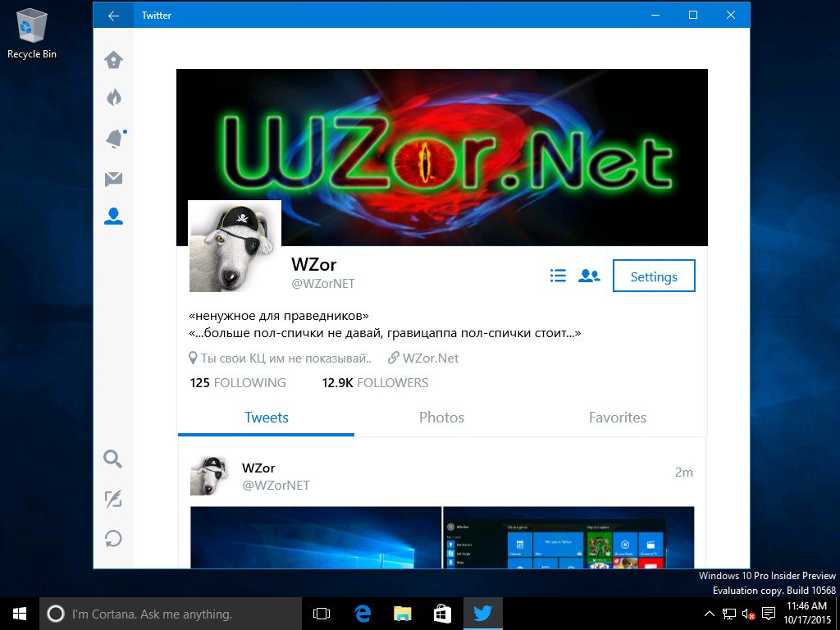The height and width of the screenshot is (630, 840).
Task: View the 12.9K Followers list
Action: click(x=375, y=383)
